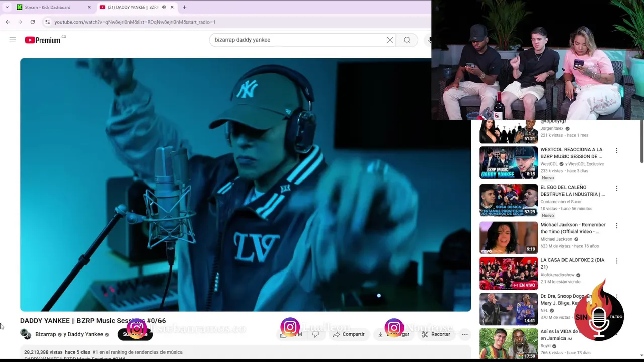Clip the video with Recortar button
Image resolution: width=644 pixels, height=362 pixels.
coord(436,334)
